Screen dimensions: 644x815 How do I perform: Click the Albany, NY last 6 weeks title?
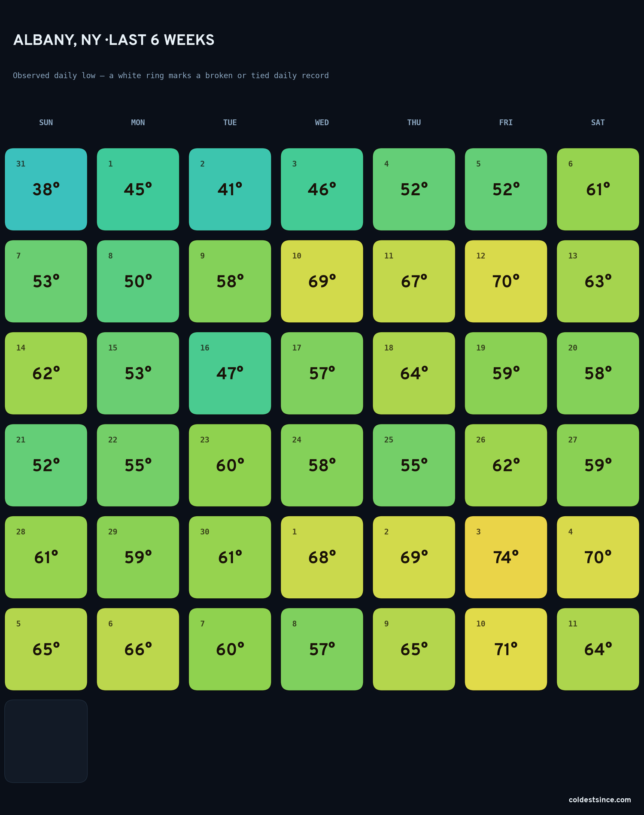114,40
